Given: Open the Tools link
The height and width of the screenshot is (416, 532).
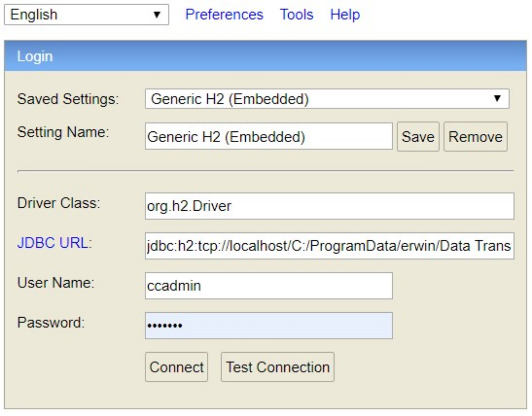Looking at the screenshot, I should pyautogui.click(x=296, y=15).
